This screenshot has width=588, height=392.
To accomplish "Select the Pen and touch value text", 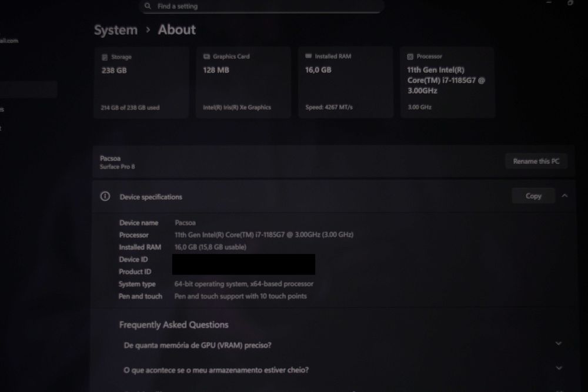I will point(240,296).
